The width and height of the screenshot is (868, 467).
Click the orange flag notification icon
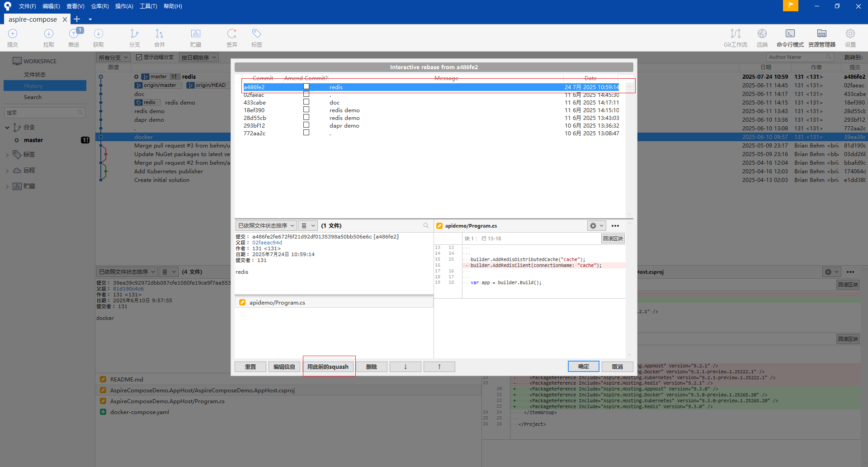(x=791, y=5)
